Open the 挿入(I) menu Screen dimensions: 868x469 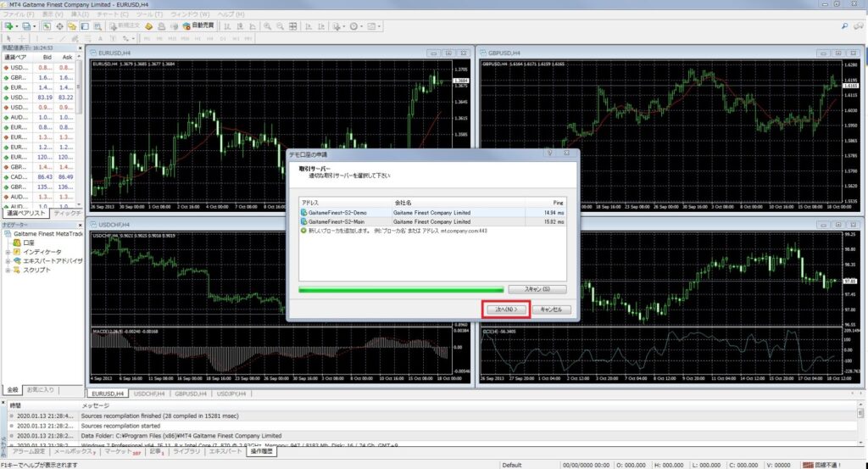[x=80, y=14]
